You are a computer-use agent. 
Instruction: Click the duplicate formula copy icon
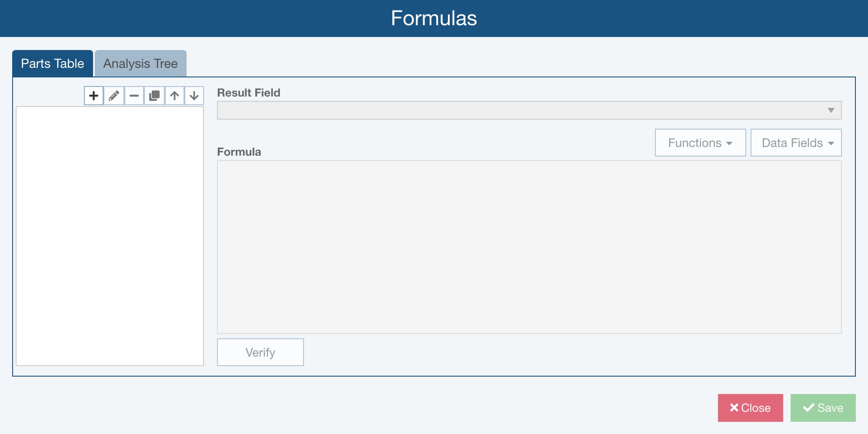[154, 96]
